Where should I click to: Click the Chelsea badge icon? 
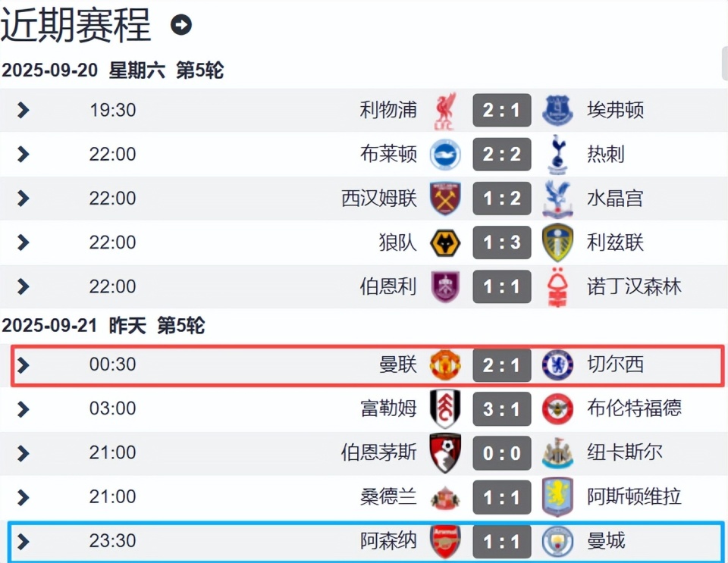pos(558,364)
